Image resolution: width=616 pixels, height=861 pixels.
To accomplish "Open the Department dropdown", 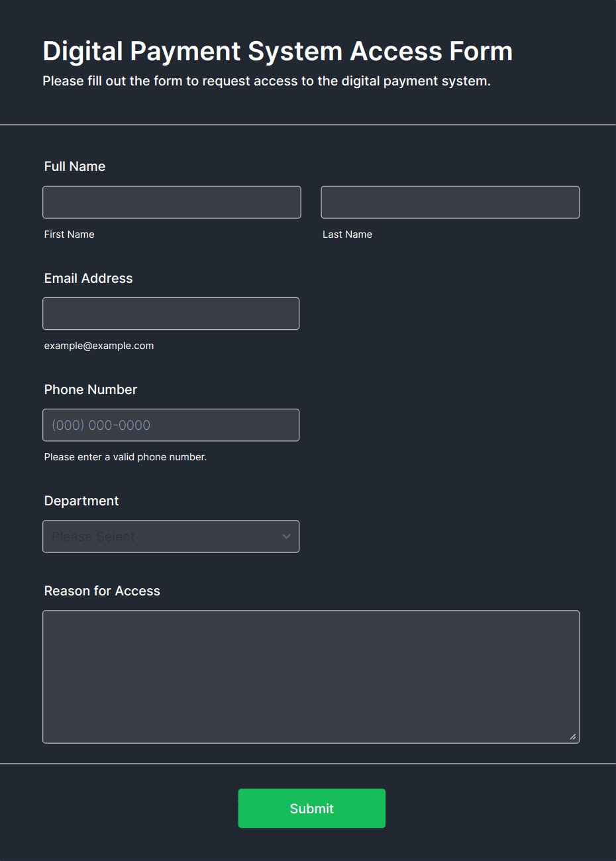I will 171,536.
